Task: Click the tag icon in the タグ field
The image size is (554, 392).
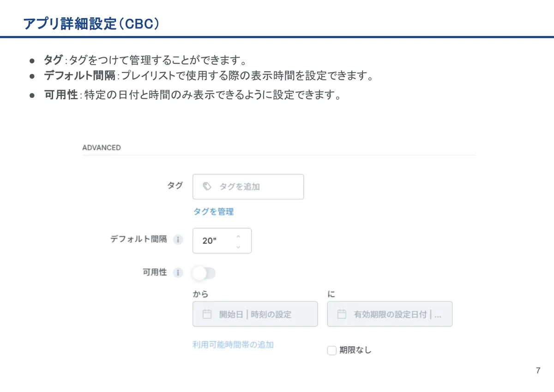Action: [207, 186]
